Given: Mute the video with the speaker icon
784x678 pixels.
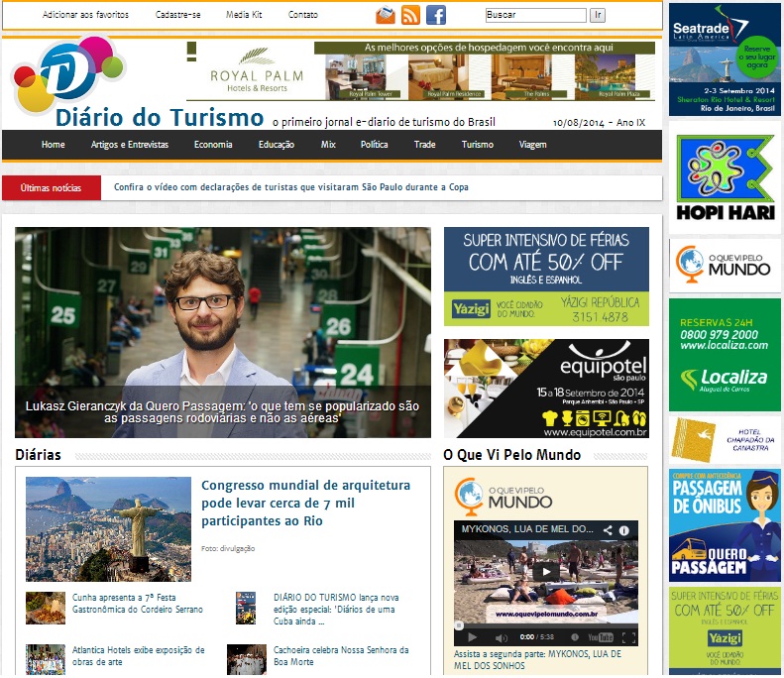Looking at the screenshot, I should [501, 637].
